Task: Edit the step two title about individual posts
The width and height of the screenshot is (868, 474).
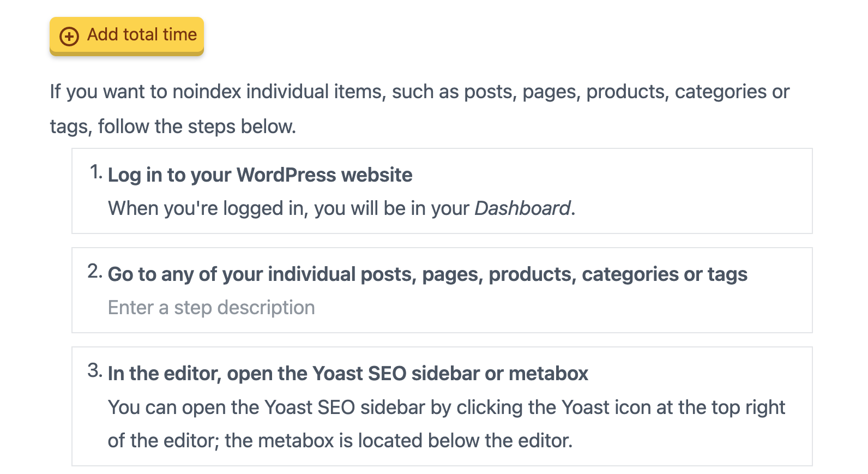Action: pyautogui.click(x=427, y=274)
